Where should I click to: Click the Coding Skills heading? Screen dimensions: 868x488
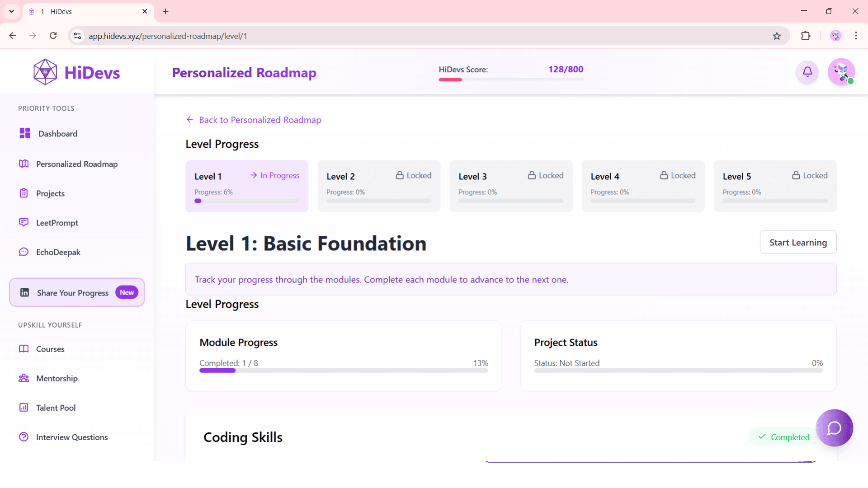tap(243, 437)
